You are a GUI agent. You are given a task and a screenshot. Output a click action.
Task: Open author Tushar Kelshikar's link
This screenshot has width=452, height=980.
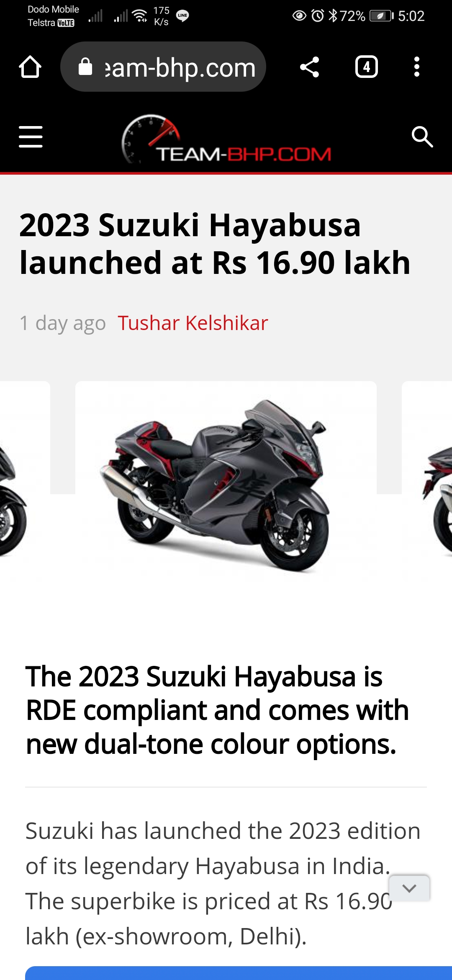tap(193, 323)
